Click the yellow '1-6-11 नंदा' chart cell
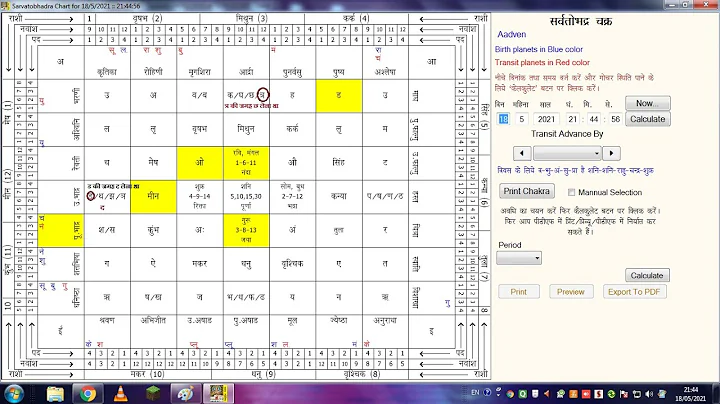 point(246,163)
